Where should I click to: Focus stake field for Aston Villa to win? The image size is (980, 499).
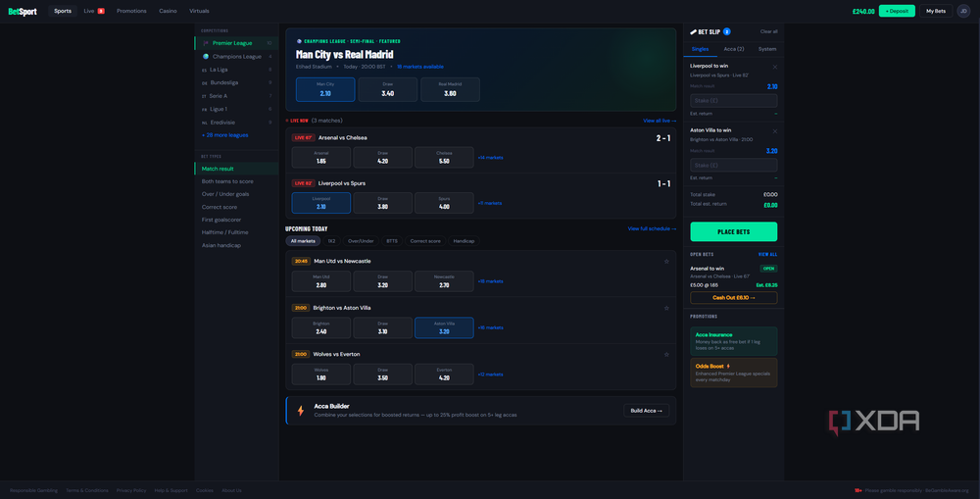(x=734, y=165)
